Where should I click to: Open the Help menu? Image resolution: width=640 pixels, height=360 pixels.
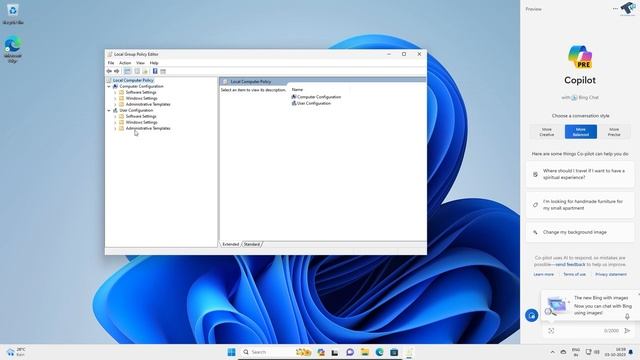pyautogui.click(x=154, y=63)
